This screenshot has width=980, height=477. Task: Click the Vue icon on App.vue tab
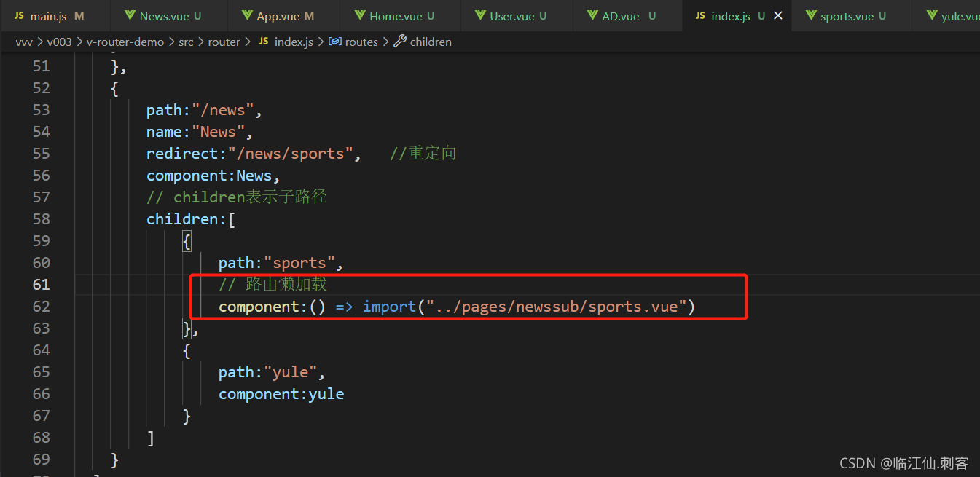pyautogui.click(x=247, y=16)
